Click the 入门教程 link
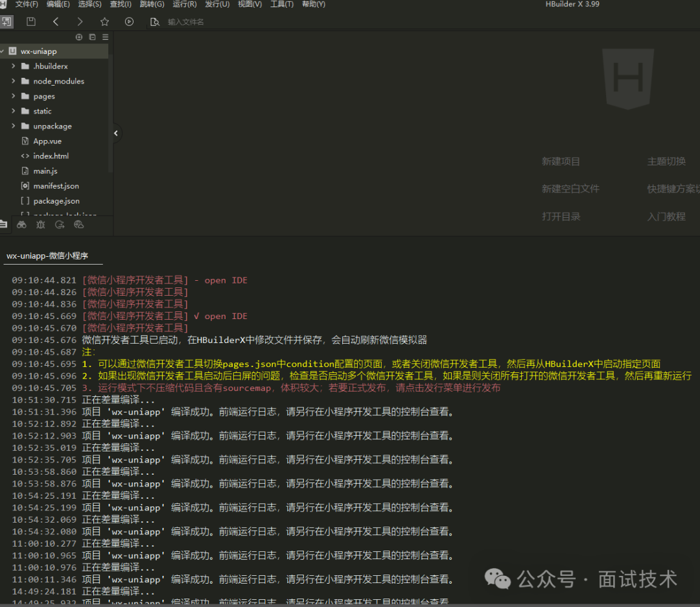The image size is (700, 607). point(666,217)
